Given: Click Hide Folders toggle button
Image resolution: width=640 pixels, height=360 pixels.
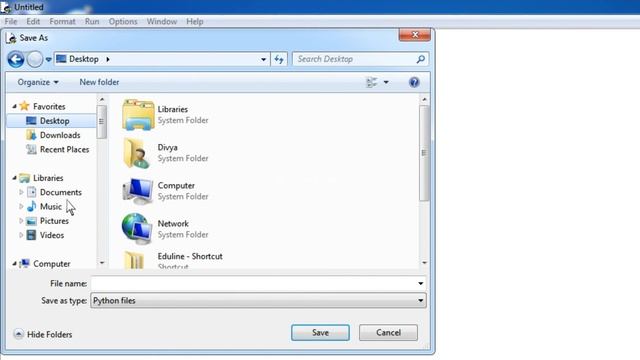Looking at the screenshot, I should coord(43,334).
